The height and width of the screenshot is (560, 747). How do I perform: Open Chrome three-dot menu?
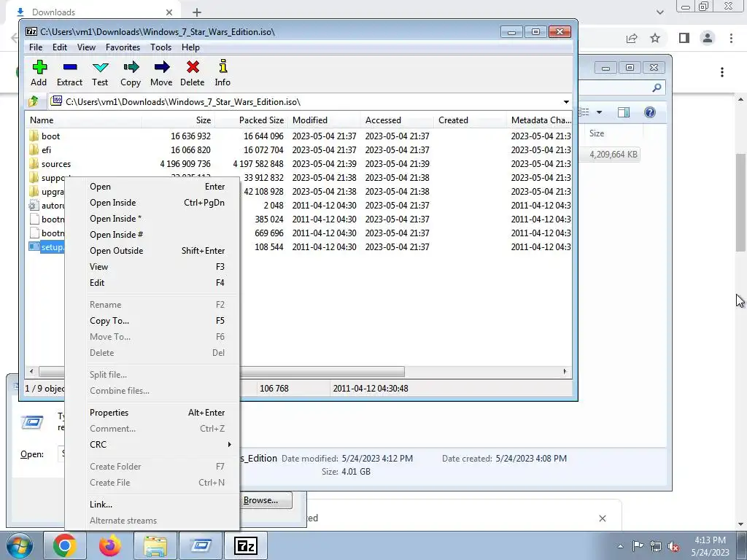tap(731, 38)
